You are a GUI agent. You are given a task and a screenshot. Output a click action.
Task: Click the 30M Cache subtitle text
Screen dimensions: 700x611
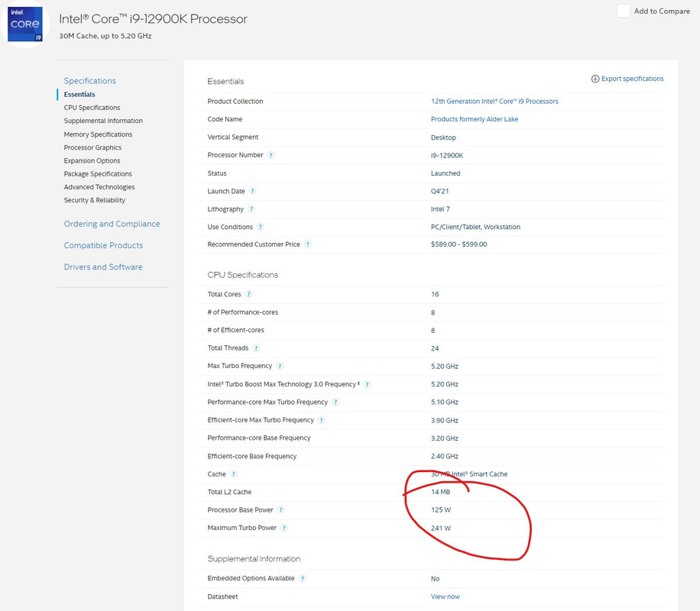[105, 36]
